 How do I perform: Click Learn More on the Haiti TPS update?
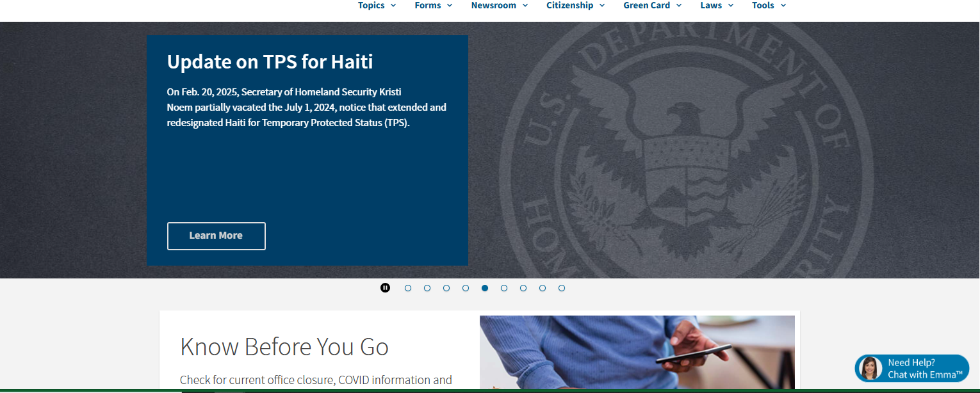click(216, 236)
